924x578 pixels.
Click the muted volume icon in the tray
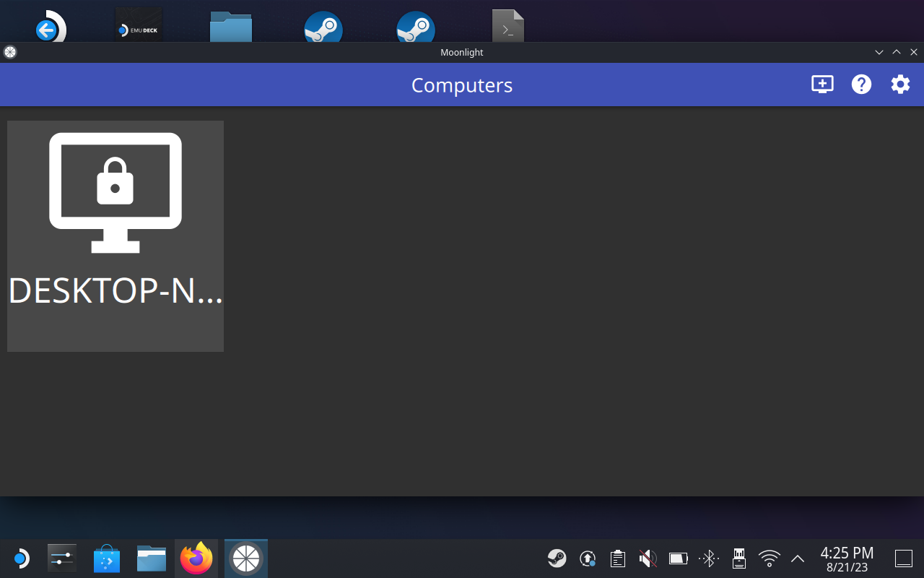648,558
